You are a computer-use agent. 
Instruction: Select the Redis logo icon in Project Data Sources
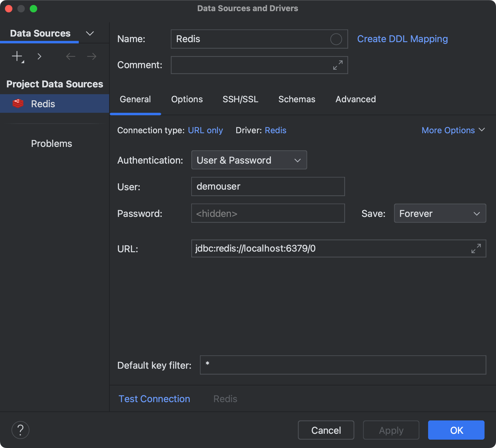(x=18, y=103)
